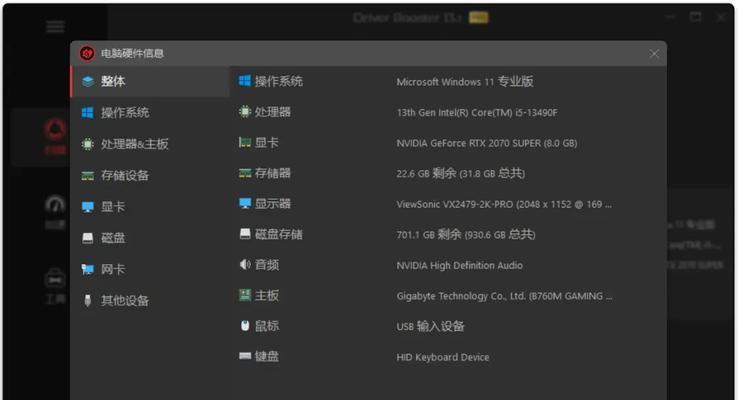The width and height of the screenshot is (738, 400).
Task: Open the 存储设备 sidebar tab
Action: [150, 176]
